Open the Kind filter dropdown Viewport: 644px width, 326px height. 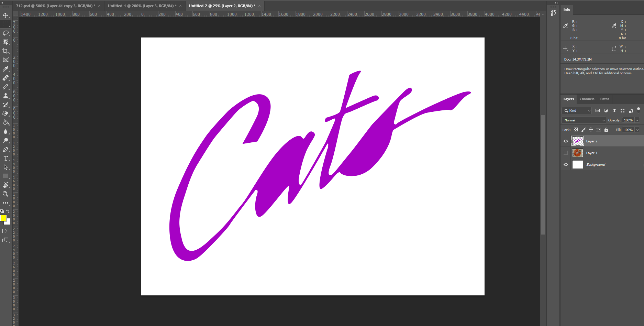tap(577, 110)
